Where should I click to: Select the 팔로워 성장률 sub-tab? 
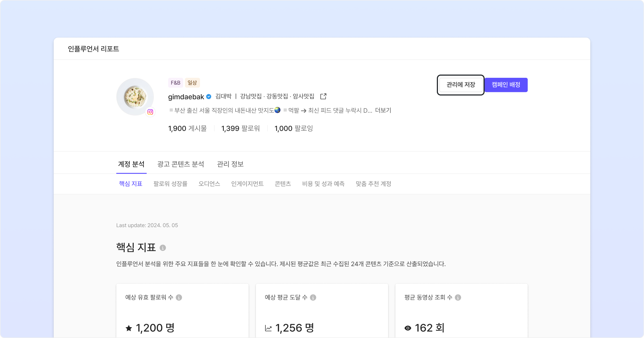tap(170, 184)
